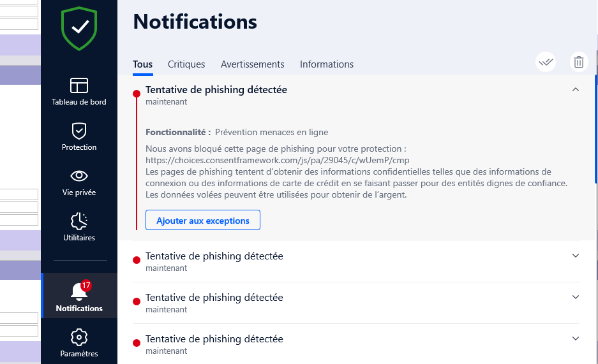The height and width of the screenshot is (364, 598).
Task: Open Paramètres gear settings
Action: pyautogui.click(x=79, y=343)
